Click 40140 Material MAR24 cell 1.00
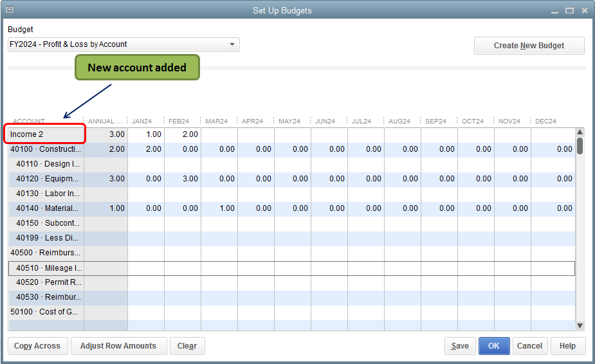Screen dimensions: 595x364 pos(219,208)
